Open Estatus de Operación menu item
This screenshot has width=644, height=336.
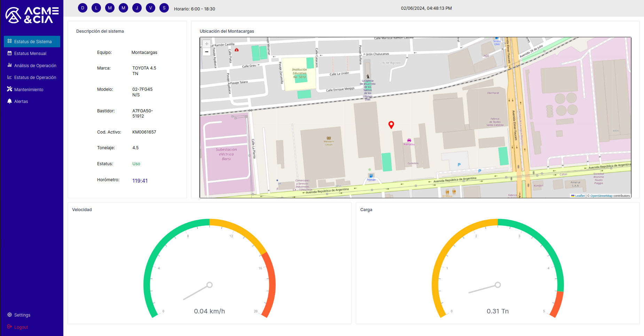click(35, 77)
